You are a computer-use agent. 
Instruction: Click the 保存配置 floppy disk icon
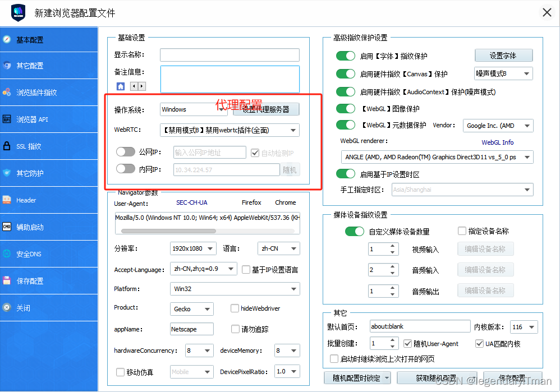tap(7, 280)
